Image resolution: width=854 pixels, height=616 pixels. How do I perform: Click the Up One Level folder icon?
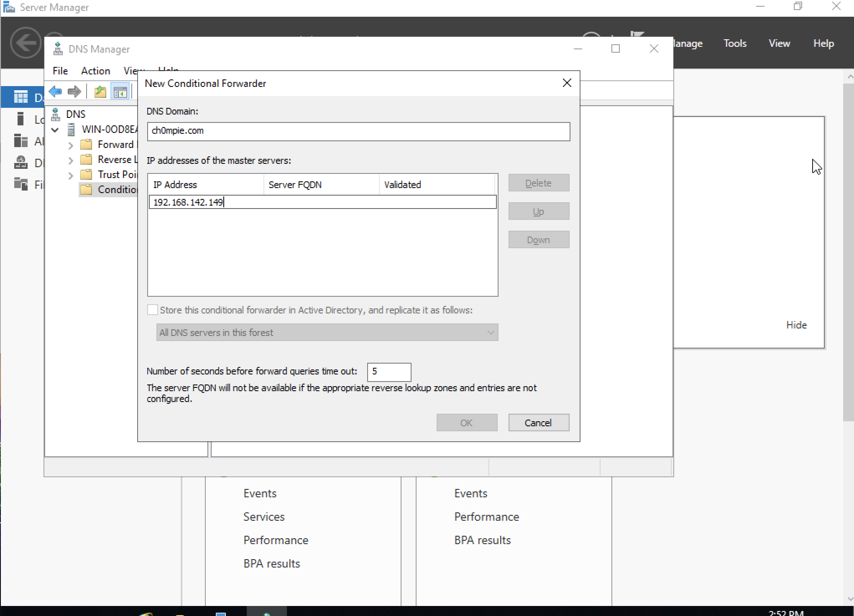(x=100, y=91)
